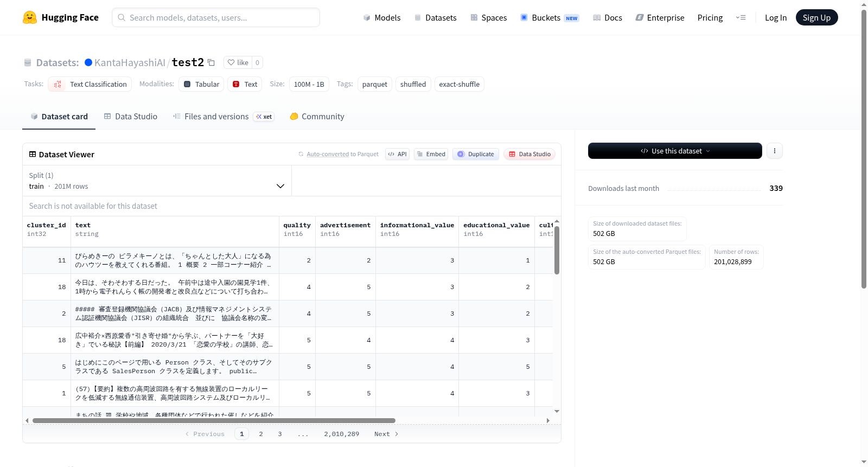Open the Models page
Screen dimensions: 868x467
pyautogui.click(x=382, y=17)
